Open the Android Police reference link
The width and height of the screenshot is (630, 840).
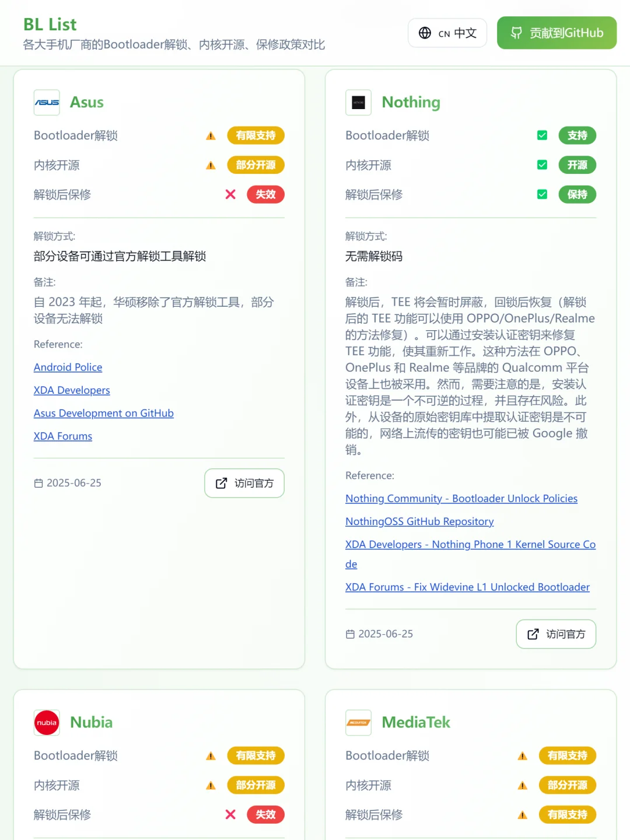click(68, 367)
